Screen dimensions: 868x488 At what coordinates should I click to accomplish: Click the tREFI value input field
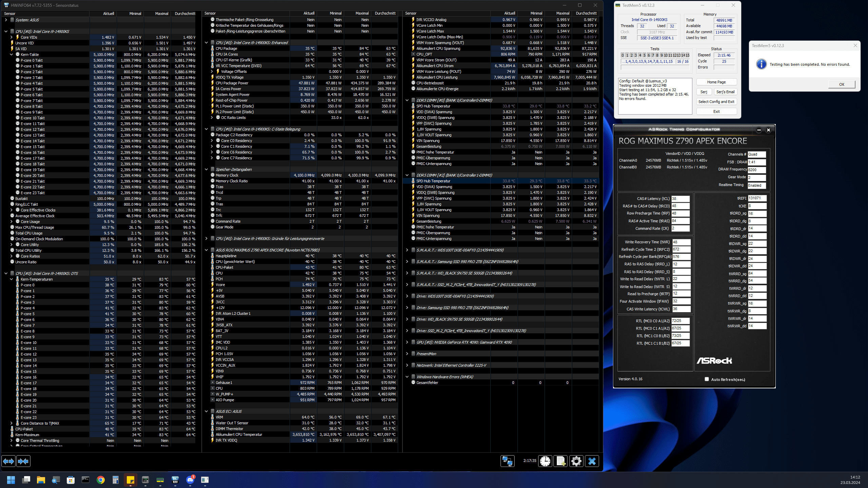(x=757, y=198)
